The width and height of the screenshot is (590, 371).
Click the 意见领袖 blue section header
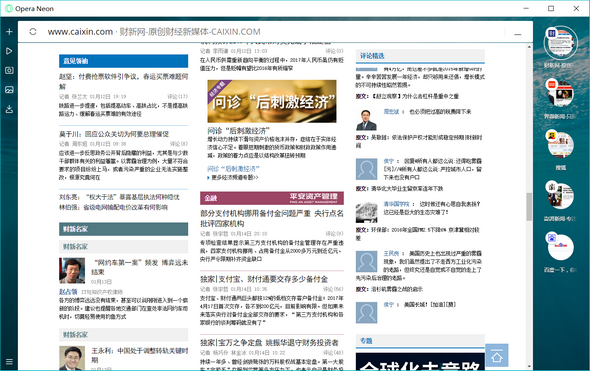[123, 61]
